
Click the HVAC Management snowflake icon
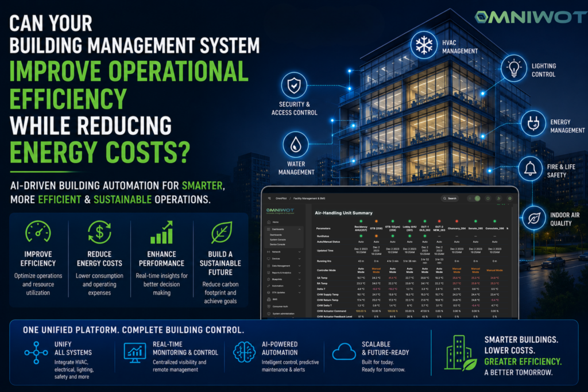(424, 45)
